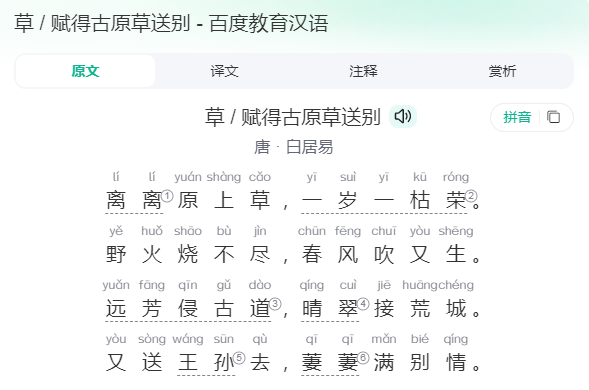The height and width of the screenshot is (390, 589).
Task: Open annotation marker ④ after 翠
Action: [x=363, y=304]
